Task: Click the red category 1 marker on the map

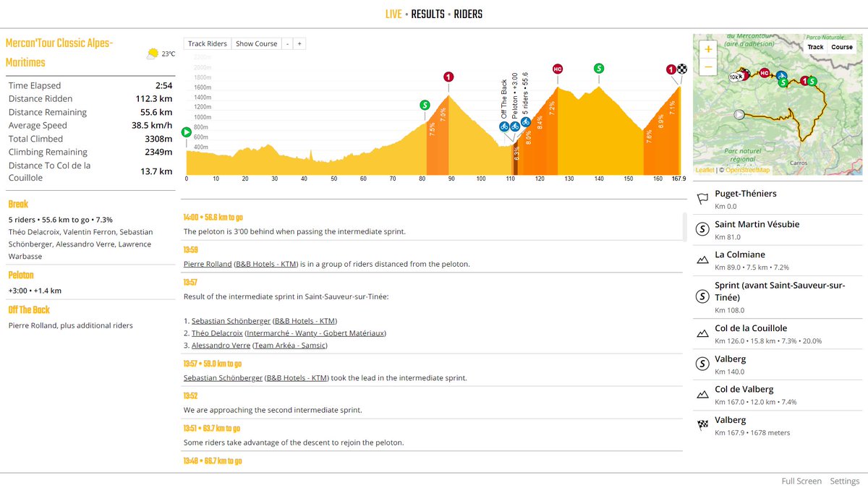Action: click(804, 81)
